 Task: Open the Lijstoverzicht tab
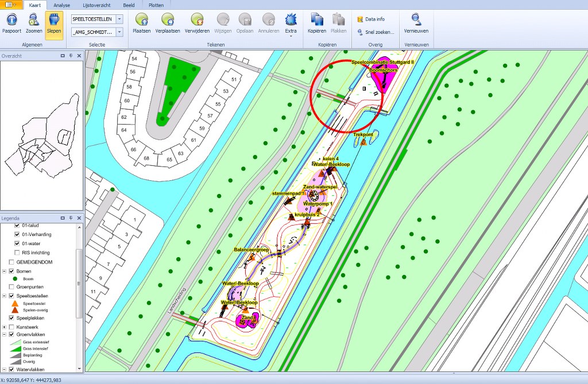click(x=95, y=5)
